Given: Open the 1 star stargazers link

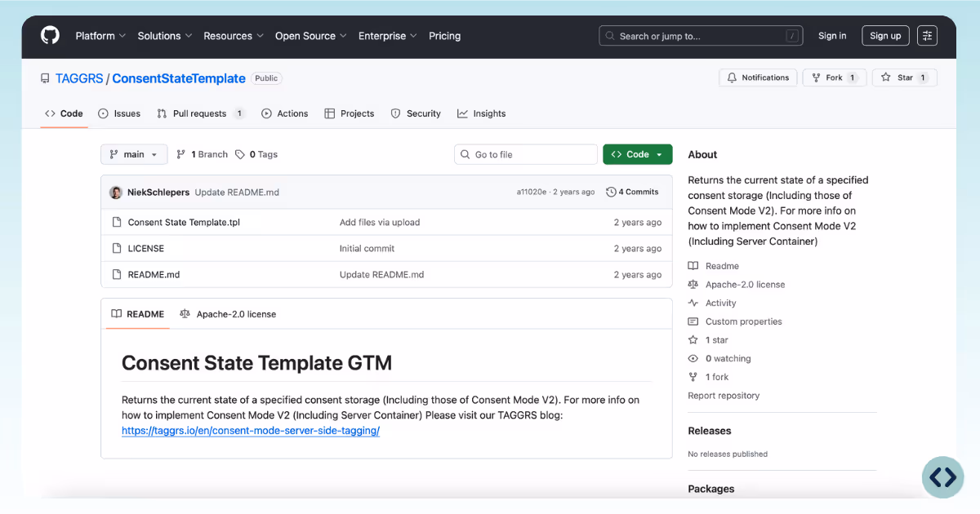Looking at the screenshot, I should tap(708, 340).
